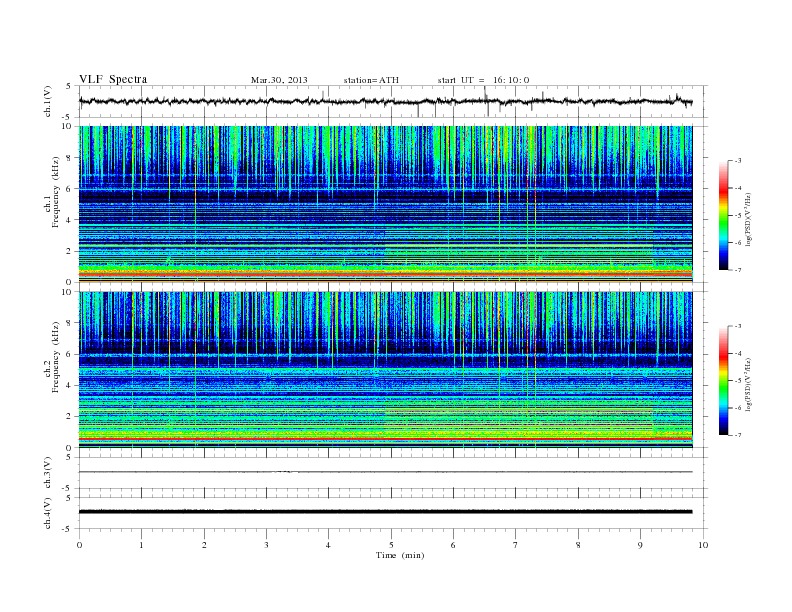The image size is (792, 612).
Task: Click the 'ch.1(V)' waveform axis label
Action: point(48,101)
